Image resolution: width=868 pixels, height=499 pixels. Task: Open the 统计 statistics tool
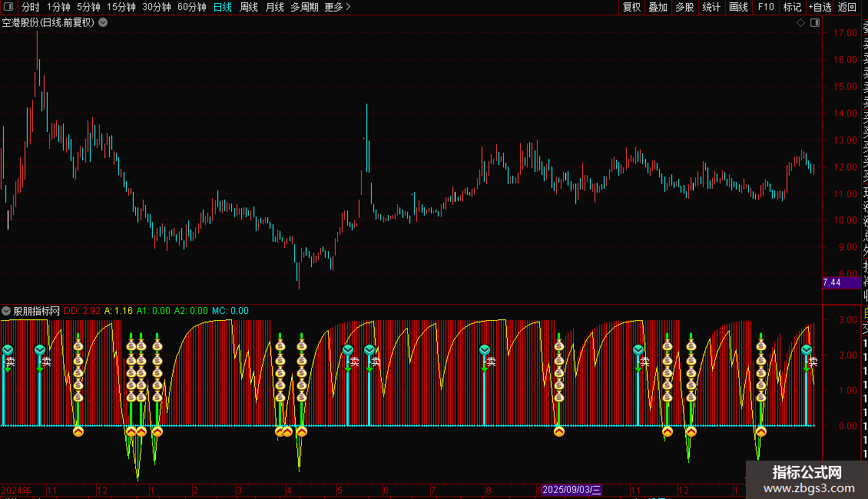(711, 7)
